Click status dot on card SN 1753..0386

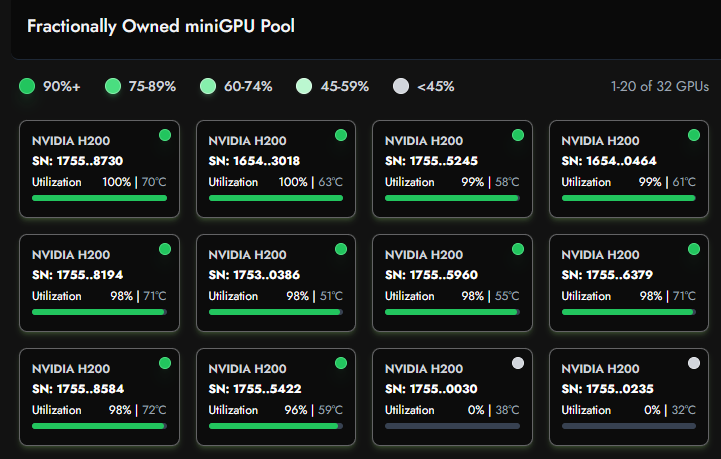[x=341, y=249]
